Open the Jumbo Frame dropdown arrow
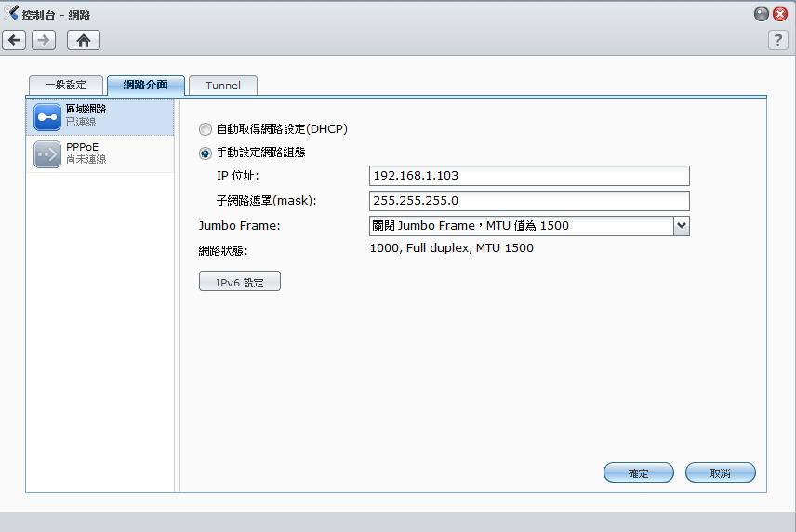796x532 pixels. pyautogui.click(x=681, y=226)
